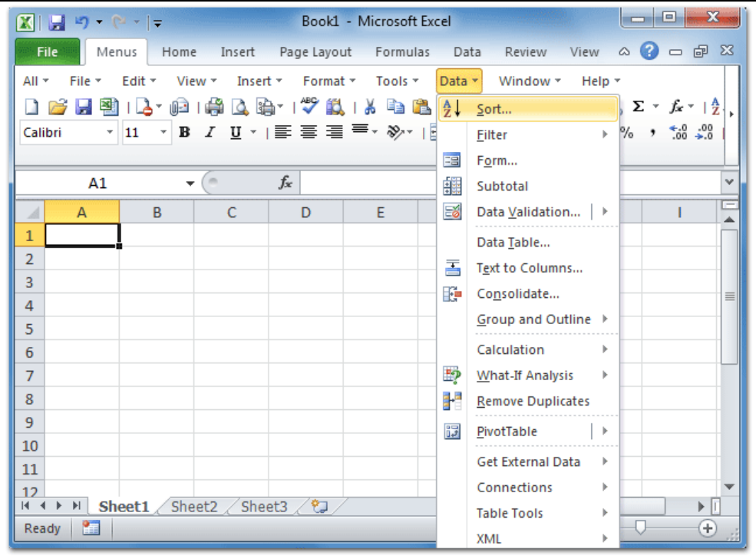Toggle Align Text Right
Viewport: 756px width, 559px height.
click(334, 132)
